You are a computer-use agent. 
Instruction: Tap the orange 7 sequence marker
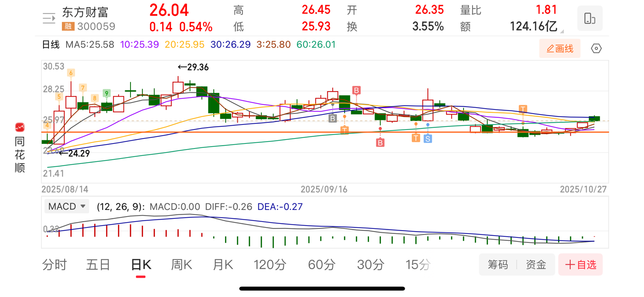click(83, 88)
